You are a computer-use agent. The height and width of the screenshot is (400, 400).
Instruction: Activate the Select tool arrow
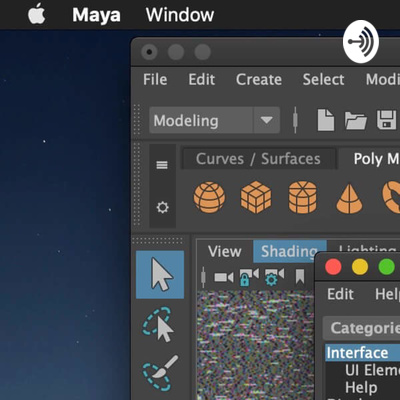point(160,274)
